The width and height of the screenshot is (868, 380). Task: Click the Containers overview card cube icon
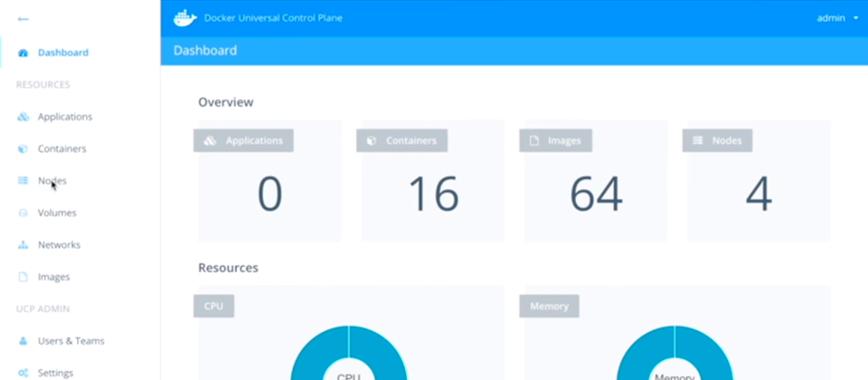point(372,141)
